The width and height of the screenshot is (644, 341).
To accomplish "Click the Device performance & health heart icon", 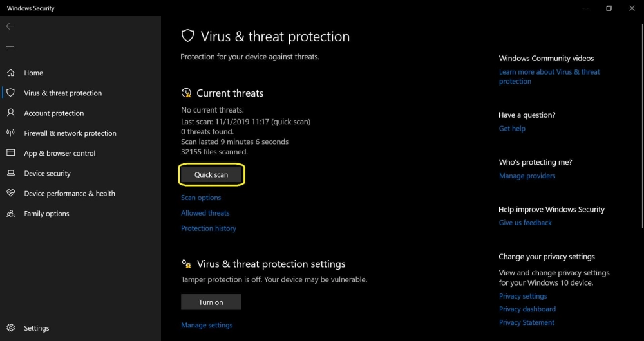I will click(x=11, y=193).
